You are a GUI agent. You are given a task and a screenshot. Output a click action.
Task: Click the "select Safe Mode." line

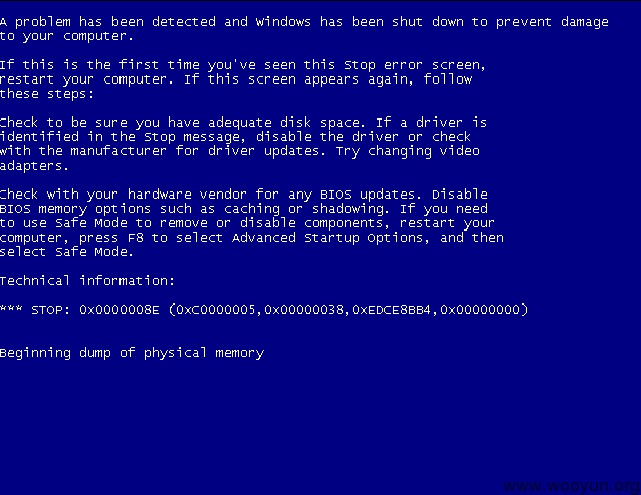pos(67,252)
